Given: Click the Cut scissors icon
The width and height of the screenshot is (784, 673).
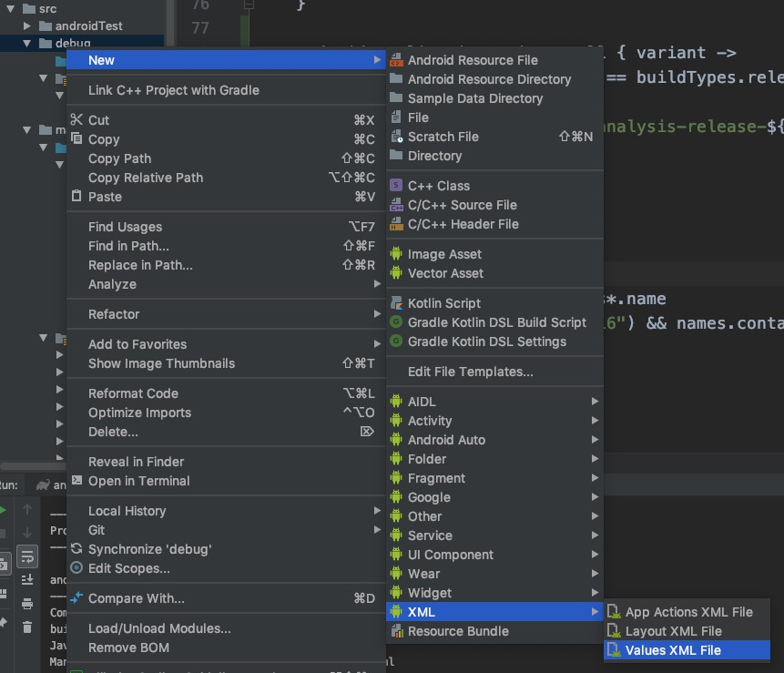Looking at the screenshot, I should tap(76, 120).
